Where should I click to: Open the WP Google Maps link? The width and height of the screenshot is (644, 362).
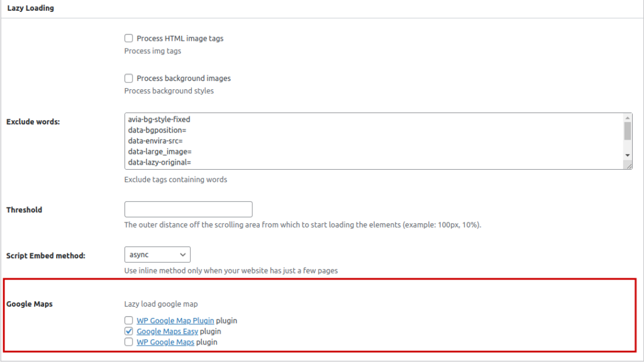[165, 342]
